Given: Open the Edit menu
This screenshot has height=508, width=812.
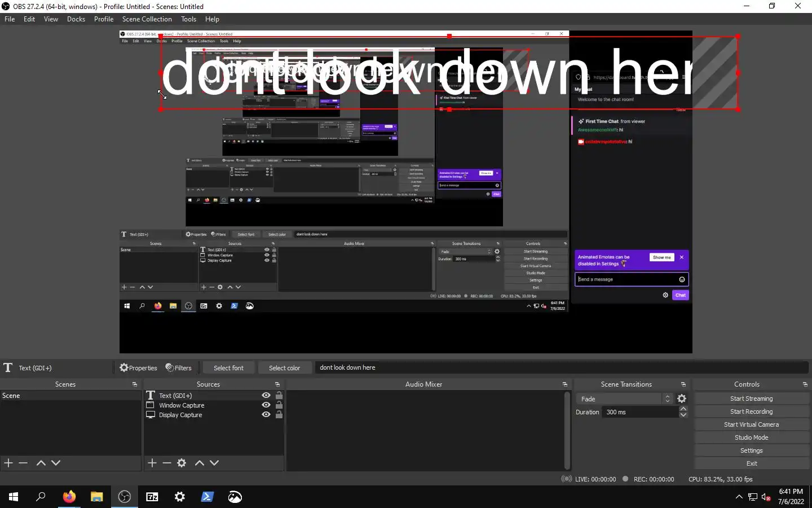Looking at the screenshot, I should (29, 19).
